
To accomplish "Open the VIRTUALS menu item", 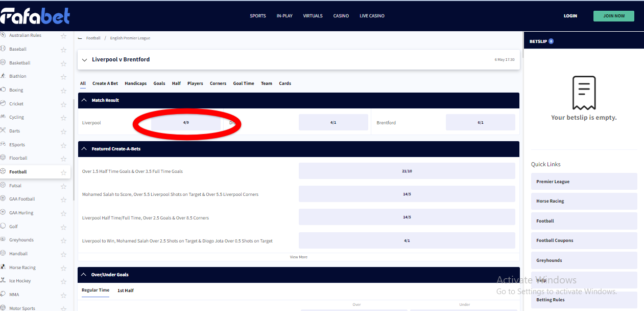I will point(313,16).
